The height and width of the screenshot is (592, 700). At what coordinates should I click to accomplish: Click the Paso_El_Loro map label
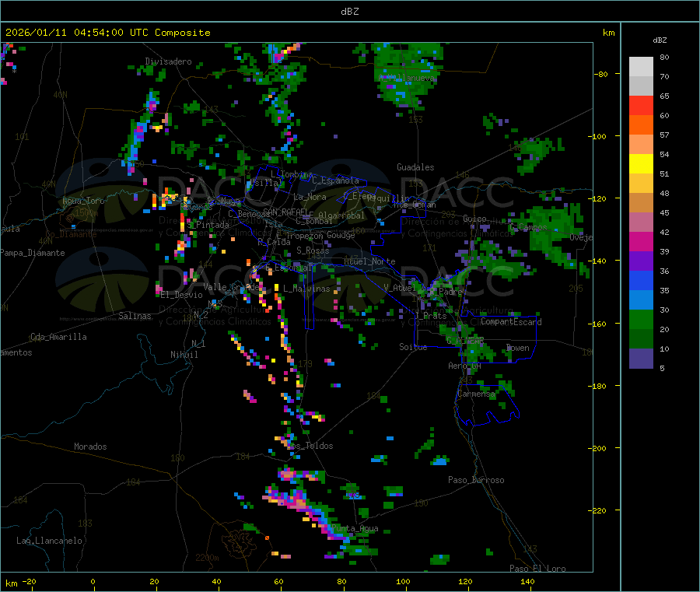click(537, 569)
